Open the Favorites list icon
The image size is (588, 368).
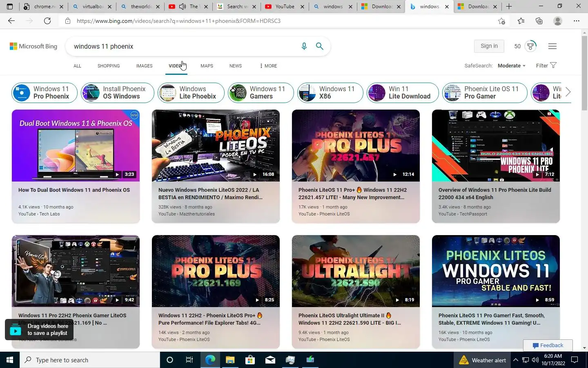pyautogui.click(x=521, y=21)
